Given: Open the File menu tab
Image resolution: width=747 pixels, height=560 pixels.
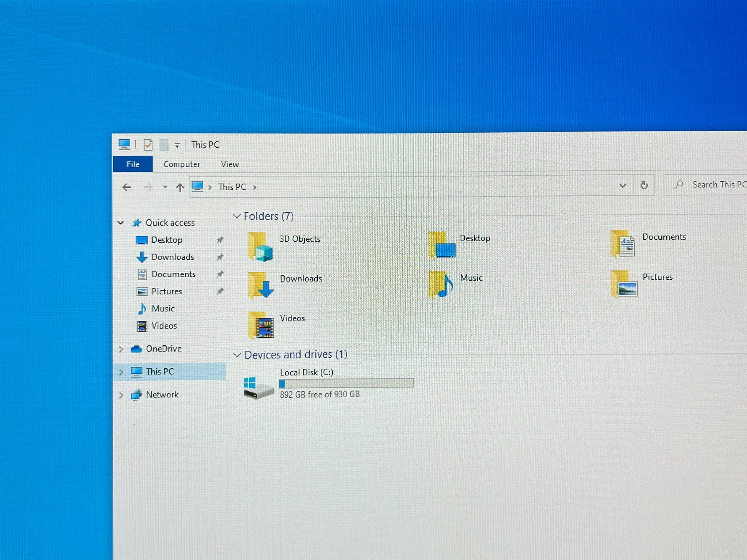Looking at the screenshot, I should pos(133,164).
